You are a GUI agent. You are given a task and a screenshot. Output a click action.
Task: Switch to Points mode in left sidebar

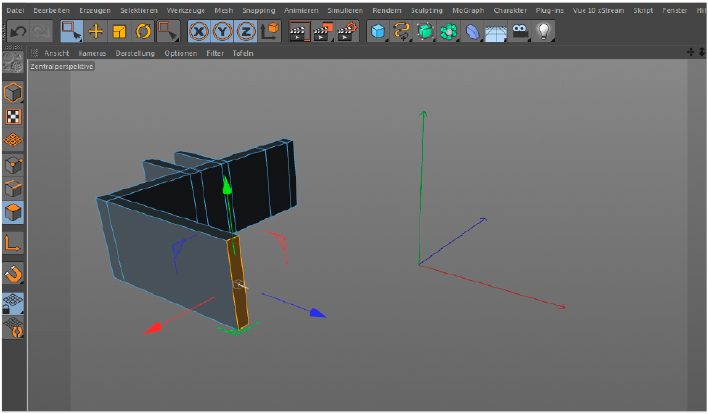[14, 165]
